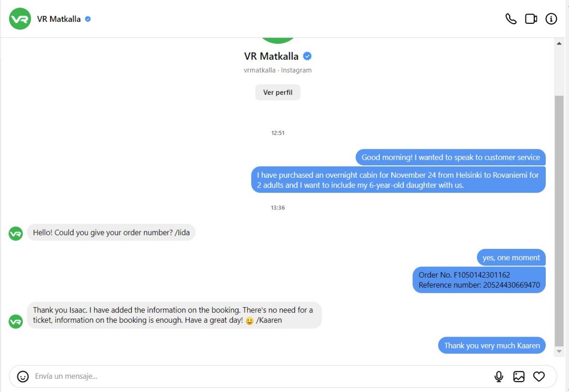This screenshot has width=569, height=392.
Task: Open the VR Matkalla header name link
Action: point(59,19)
